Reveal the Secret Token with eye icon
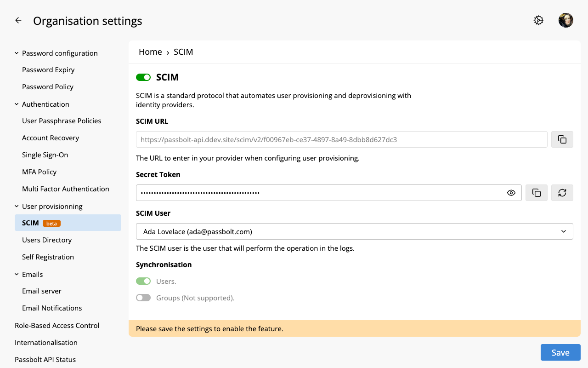 coord(511,193)
